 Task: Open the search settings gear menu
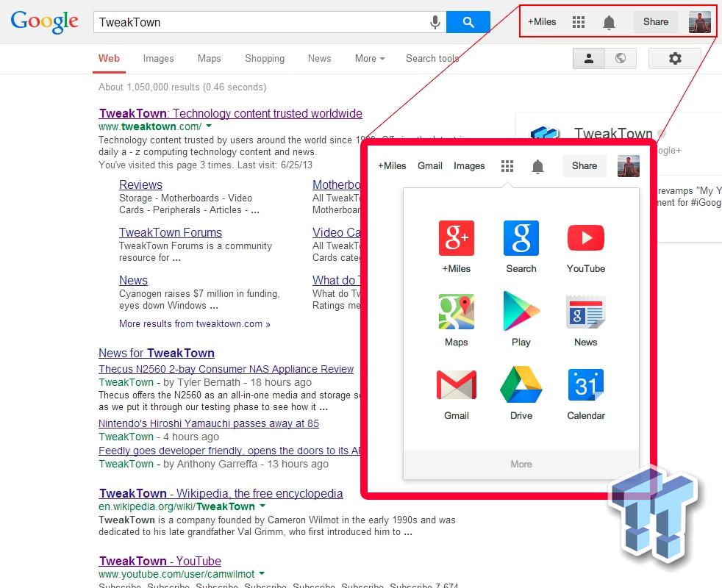coord(675,57)
